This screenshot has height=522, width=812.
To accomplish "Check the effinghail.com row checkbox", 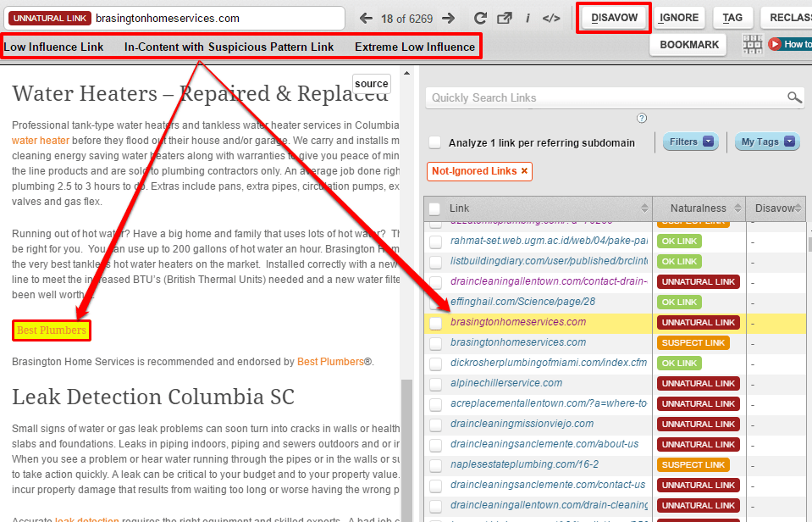I will point(435,303).
